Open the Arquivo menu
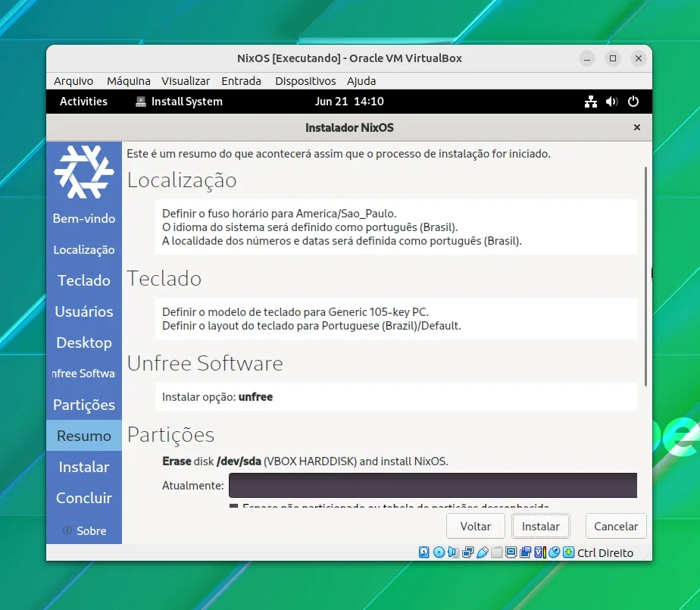 (x=73, y=81)
